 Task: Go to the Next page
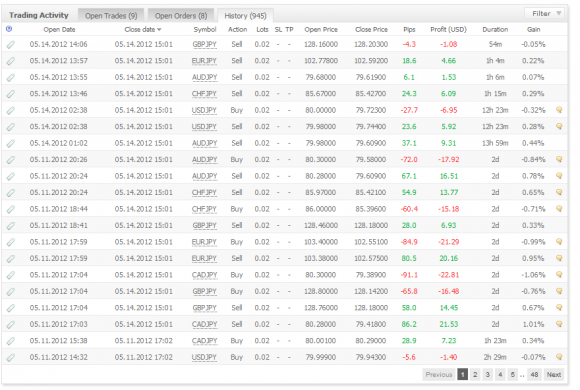tap(554, 374)
